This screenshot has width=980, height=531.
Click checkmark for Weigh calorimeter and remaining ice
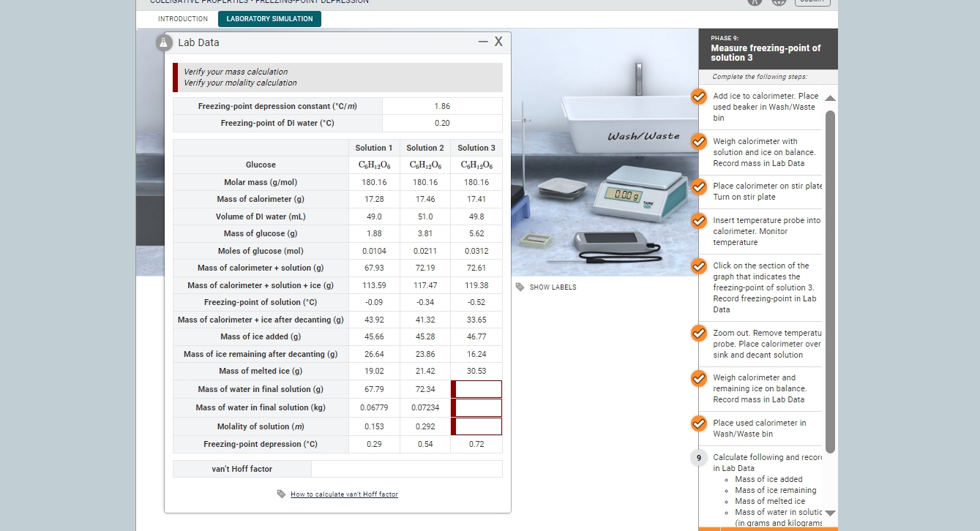(698, 378)
